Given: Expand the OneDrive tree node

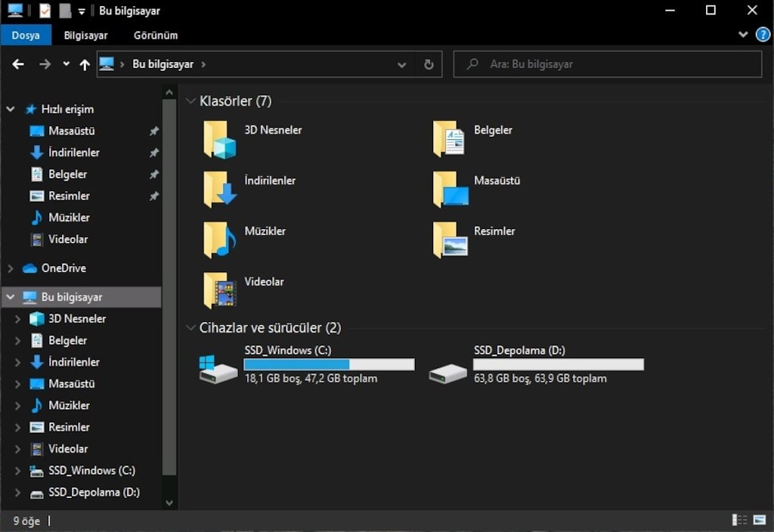Looking at the screenshot, I should pos(11,268).
